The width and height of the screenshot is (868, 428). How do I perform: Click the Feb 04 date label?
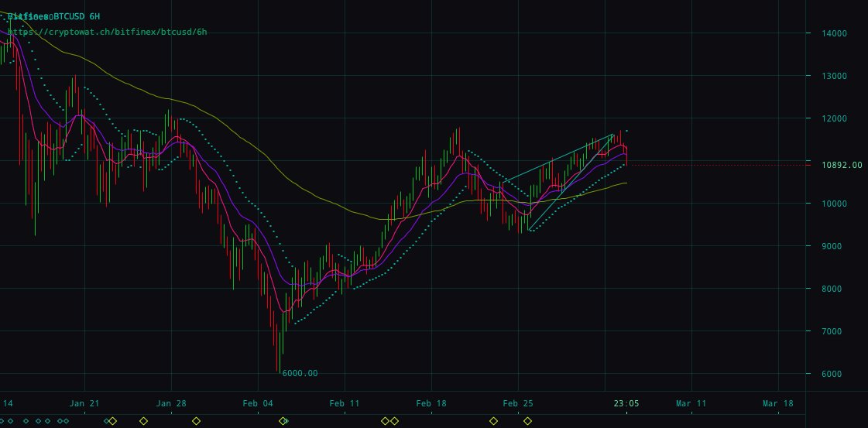(x=258, y=403)
